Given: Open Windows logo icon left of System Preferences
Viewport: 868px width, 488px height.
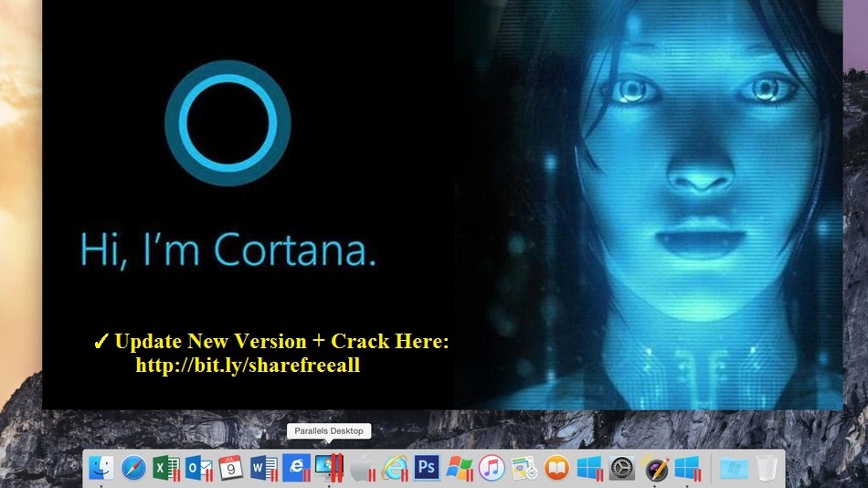Looking at the screenshot, I should tap(589, 468).
